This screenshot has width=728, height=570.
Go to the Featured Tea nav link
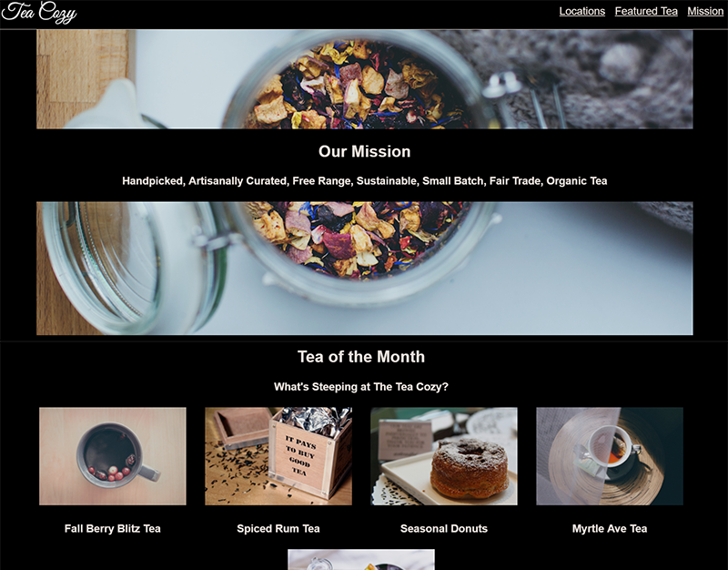pos(646,11)
